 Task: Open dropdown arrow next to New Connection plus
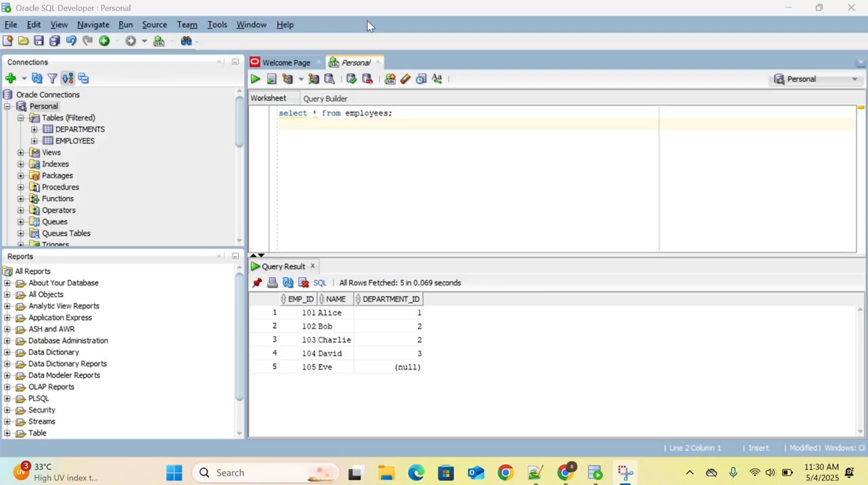24,79
